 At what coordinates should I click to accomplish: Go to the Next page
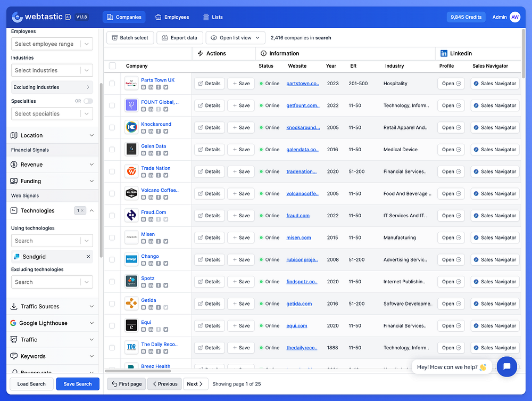(x=195, y=384)
